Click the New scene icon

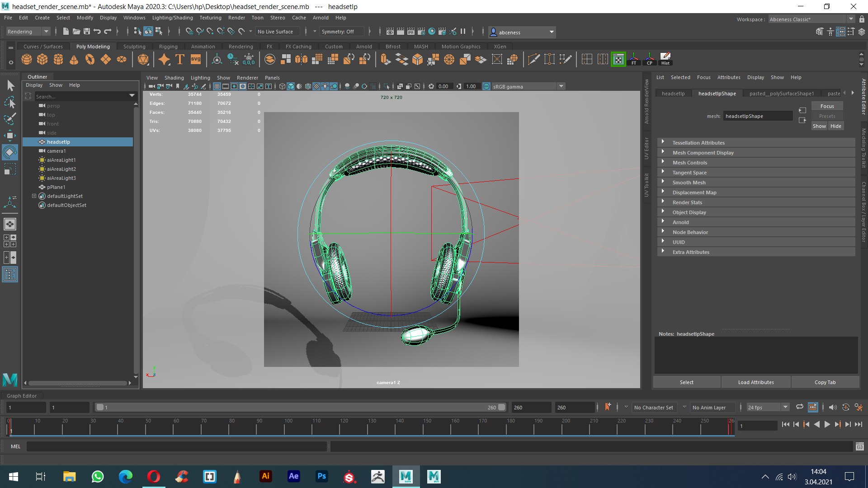(x=66, y=32)
